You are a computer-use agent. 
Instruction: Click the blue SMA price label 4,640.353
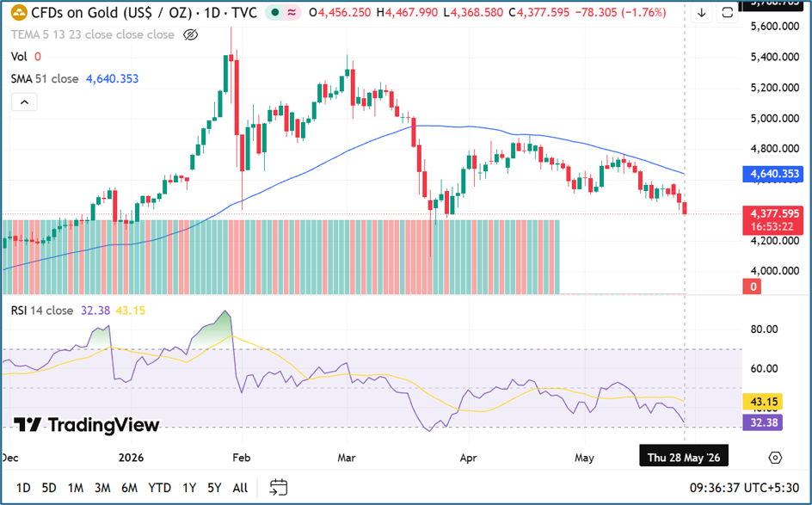point(773,174)
